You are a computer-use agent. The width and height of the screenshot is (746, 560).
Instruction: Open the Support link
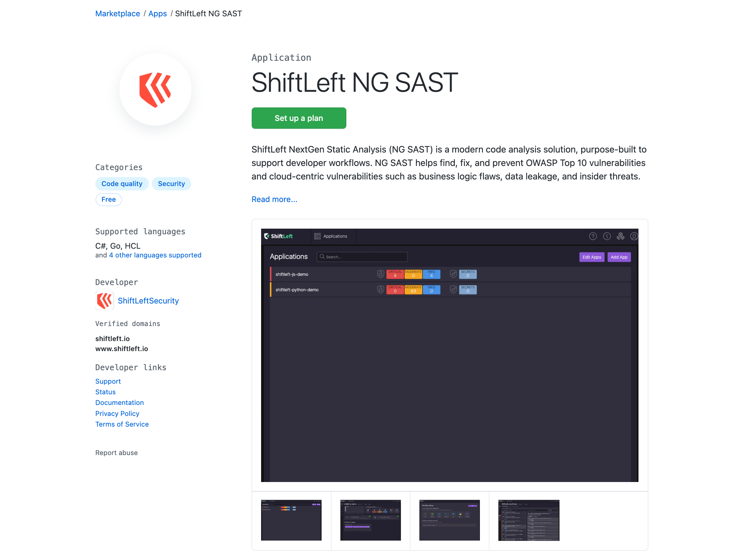[x=108, y=381]
